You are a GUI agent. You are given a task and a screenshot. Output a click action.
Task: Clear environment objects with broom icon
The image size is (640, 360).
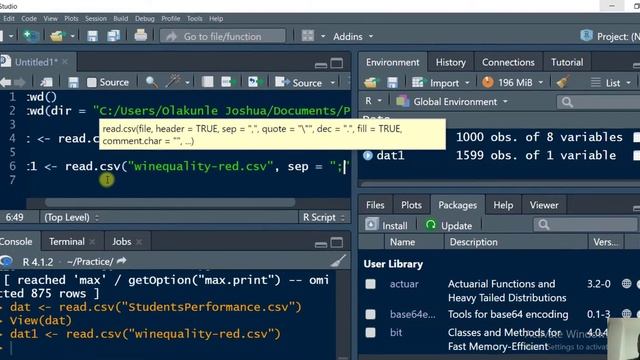pyautogui.click(x=563, y=82)
